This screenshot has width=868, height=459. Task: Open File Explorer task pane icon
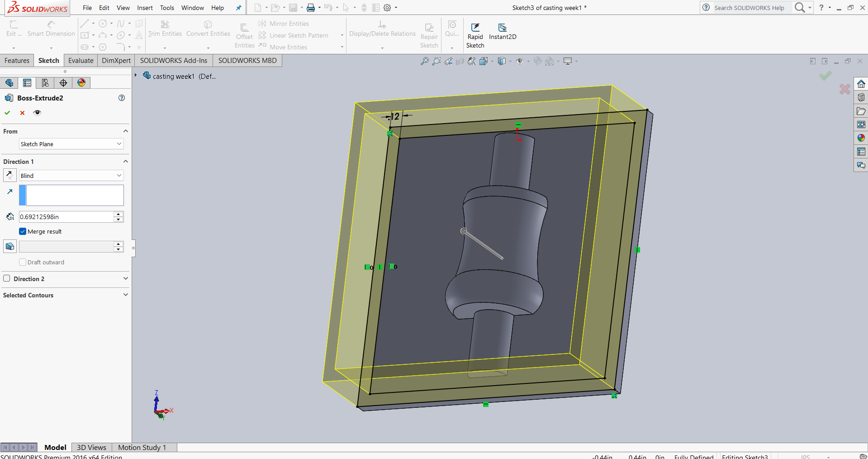(861, 111)
